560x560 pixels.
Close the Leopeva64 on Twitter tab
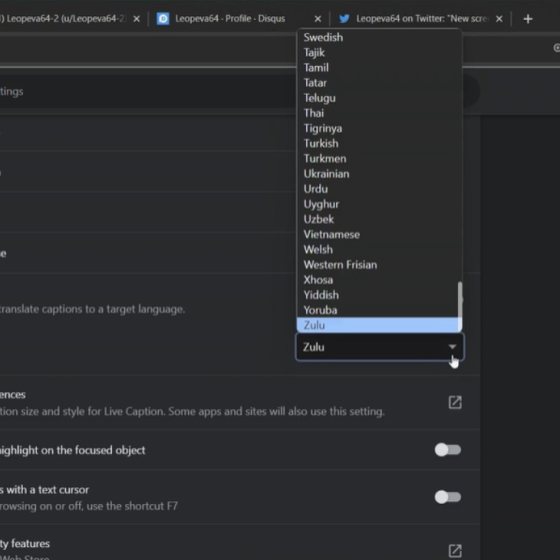pyautogui.click(x=499, y=19)
